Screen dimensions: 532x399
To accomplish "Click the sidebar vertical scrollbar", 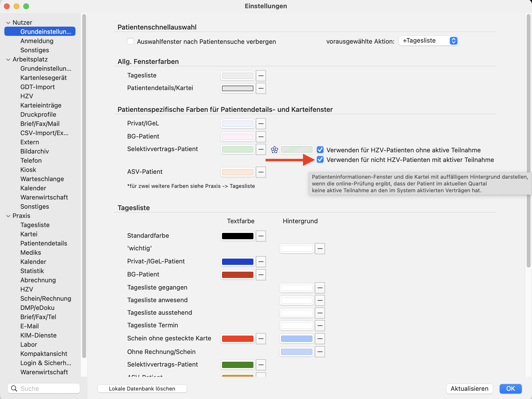I will point(84,186).
